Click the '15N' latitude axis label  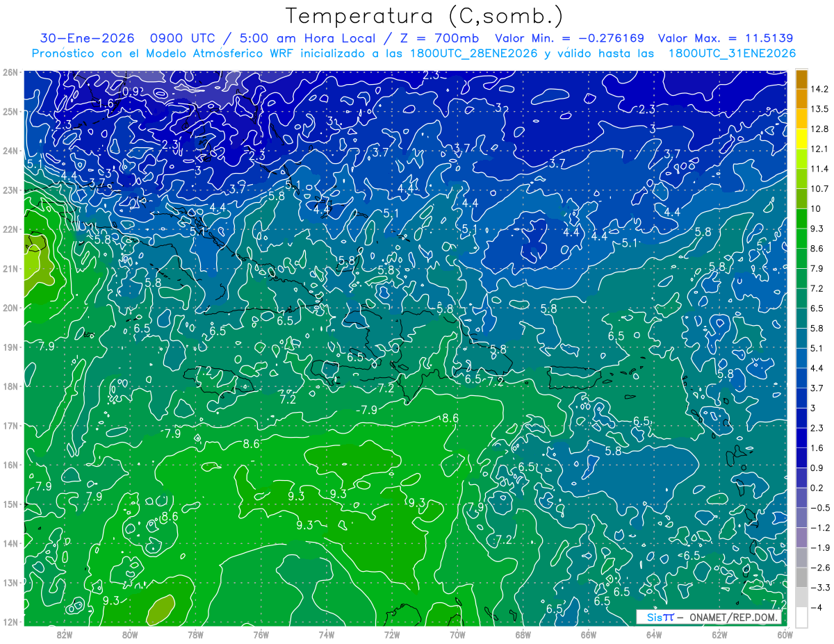[10, 504]
